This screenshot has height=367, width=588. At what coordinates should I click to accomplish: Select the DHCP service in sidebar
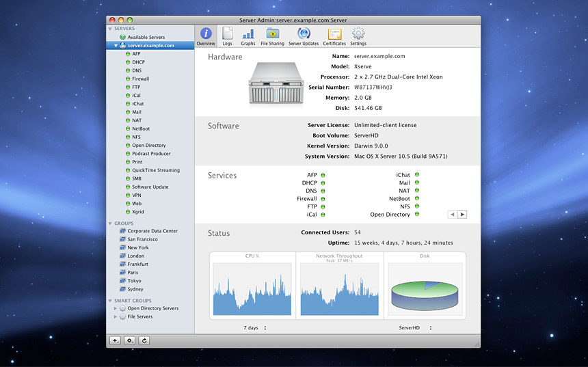click(x=138, y=62)
